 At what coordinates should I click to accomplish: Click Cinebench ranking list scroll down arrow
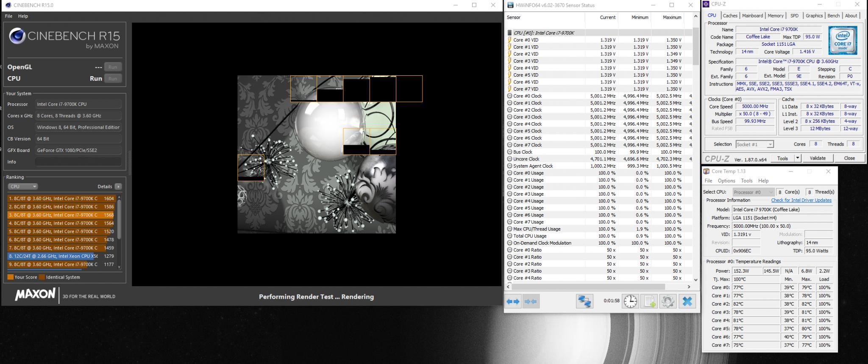(x=119, y=267)
